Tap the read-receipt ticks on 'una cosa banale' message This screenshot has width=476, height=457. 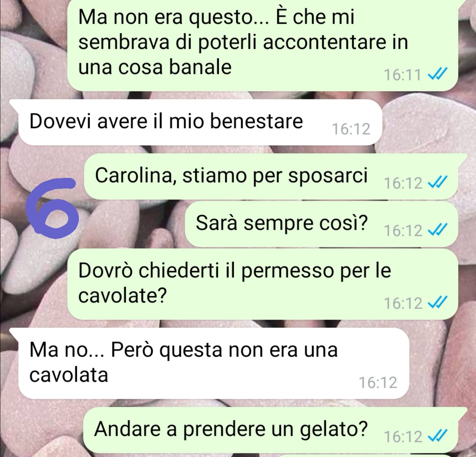[437, 74]
